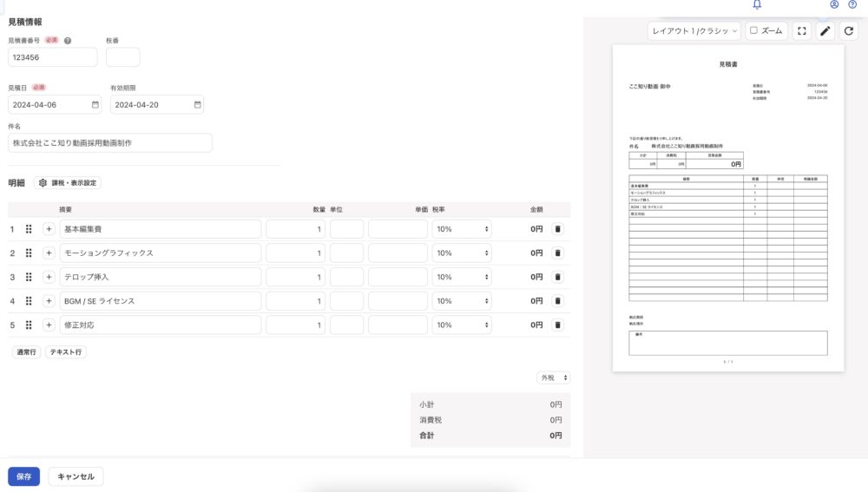Add a 通常行 line item

25,352
